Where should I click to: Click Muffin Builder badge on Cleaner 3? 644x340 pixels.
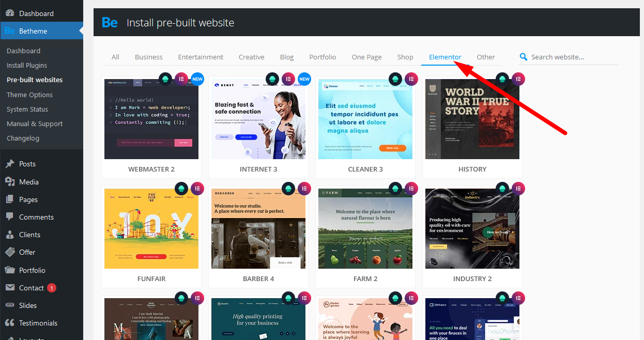[x=395, y=79]
